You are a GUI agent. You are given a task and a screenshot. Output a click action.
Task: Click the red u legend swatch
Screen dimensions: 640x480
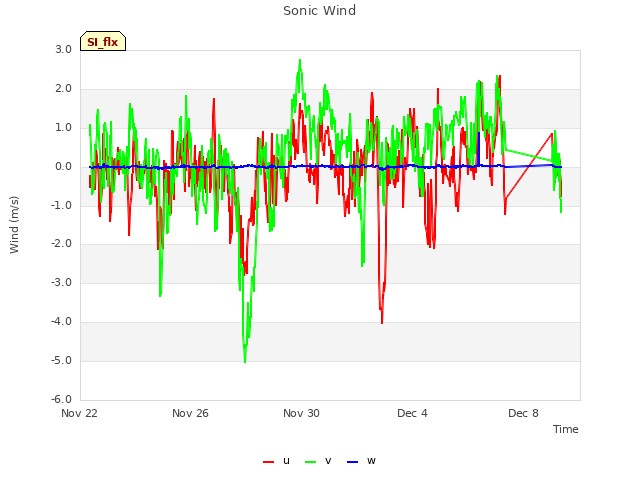[x=269, y=462]
